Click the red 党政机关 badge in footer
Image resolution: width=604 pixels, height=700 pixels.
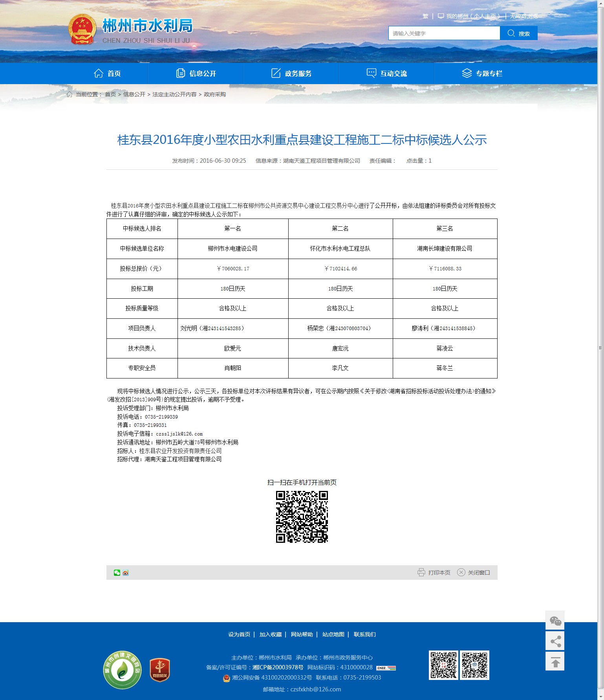(160, 670)
